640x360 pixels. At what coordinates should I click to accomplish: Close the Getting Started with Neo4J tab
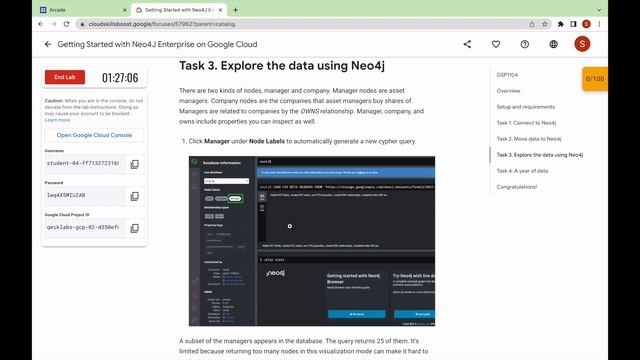click(220, 10)
